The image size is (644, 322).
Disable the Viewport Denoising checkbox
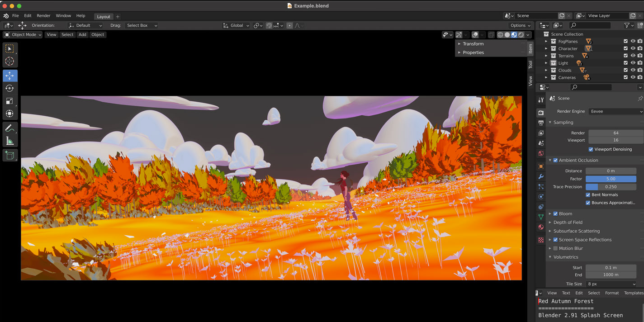tap(591, 149)
